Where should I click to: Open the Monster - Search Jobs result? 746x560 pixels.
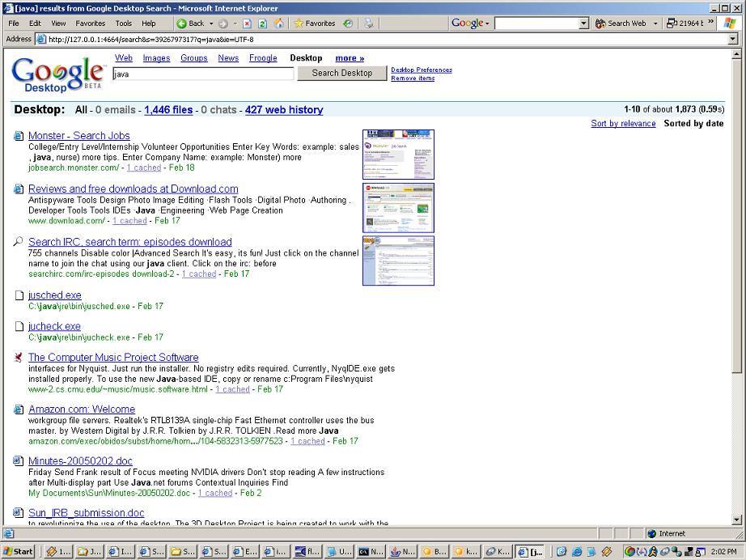[79, 136]
